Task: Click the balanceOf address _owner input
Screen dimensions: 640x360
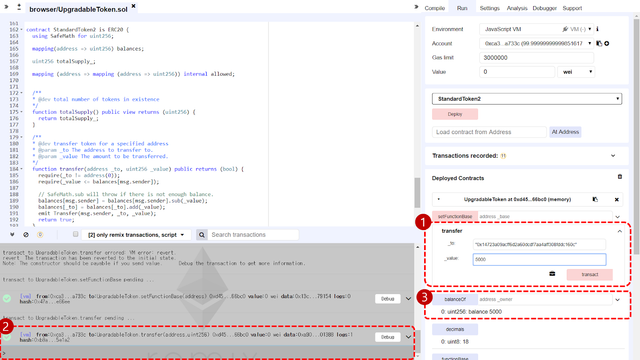Action: pyautogui.click(x=545, y=299)
